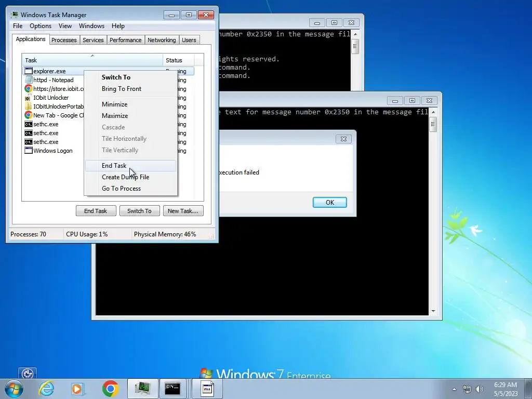Switch to the Processes tab
This screenshot has height=399, width=532.
(64, 40)
